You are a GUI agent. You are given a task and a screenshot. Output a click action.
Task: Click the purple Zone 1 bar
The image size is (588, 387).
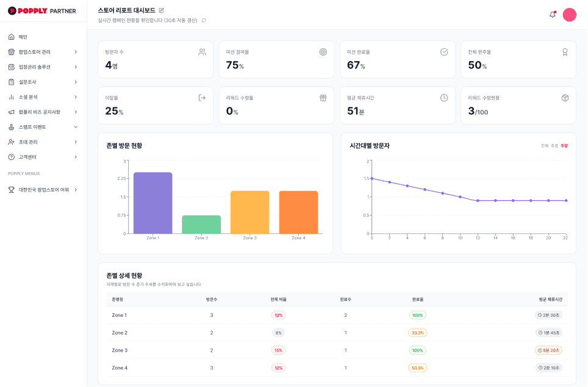point(152,203)
